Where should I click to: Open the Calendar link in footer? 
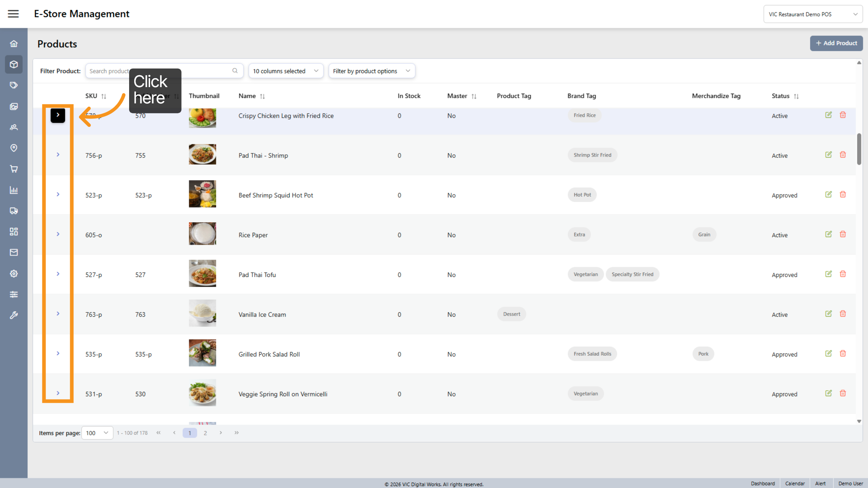[x=795, y=483]
